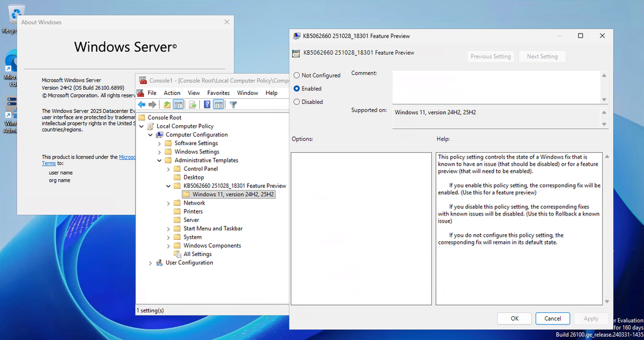Click the Up one level folder icon

coord(168,105)
